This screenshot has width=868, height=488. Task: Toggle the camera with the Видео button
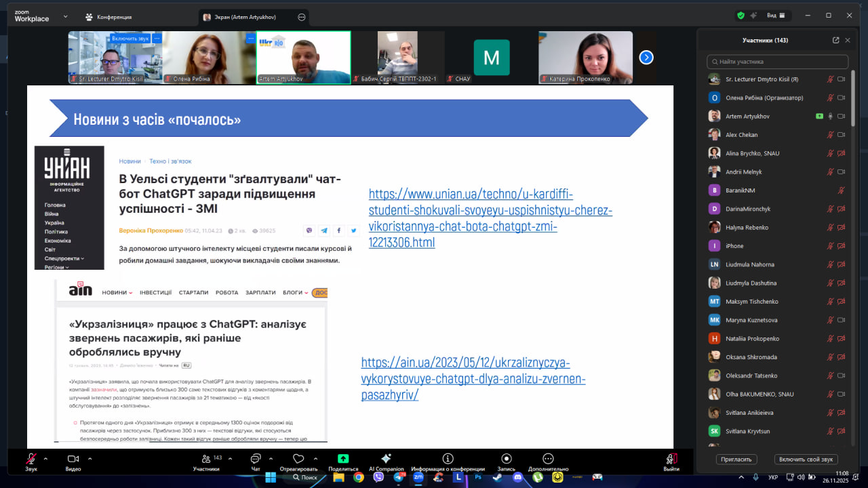[x=73, y=460]
